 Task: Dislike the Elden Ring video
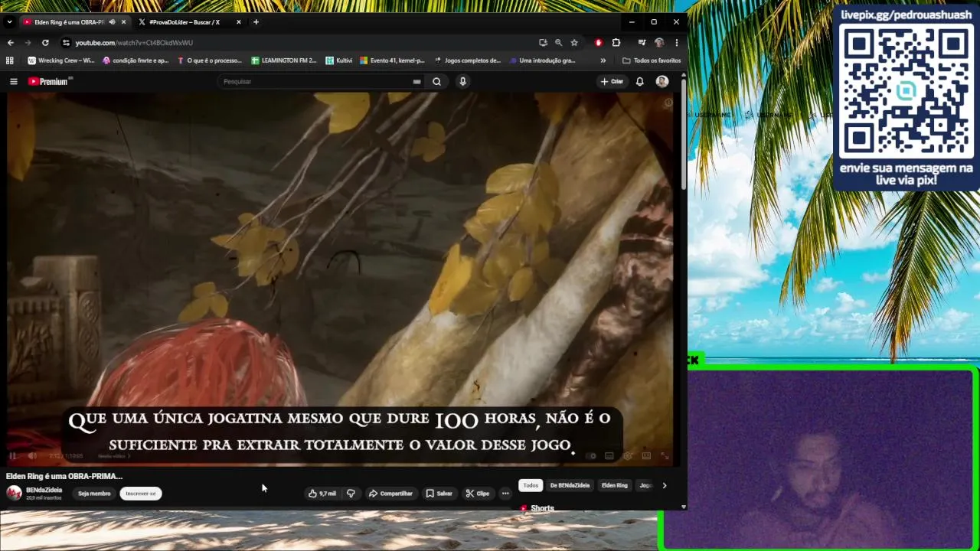point(351,494)
